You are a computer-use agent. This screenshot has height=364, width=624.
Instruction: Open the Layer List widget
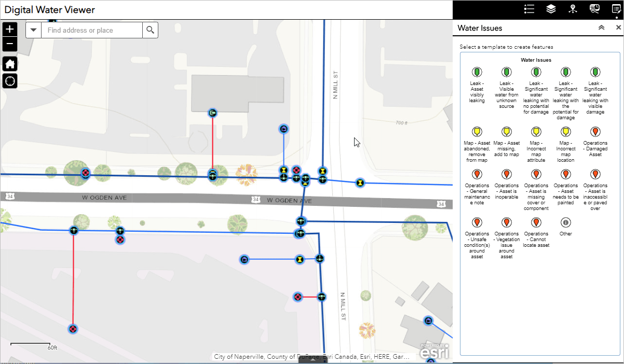point(551,9)
